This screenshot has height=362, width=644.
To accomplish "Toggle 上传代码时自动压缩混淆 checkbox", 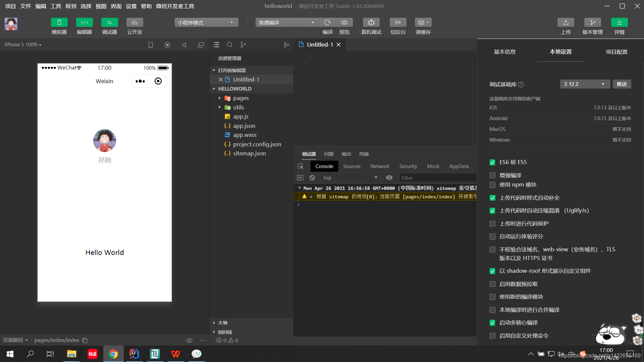I will (x=492, y=211).
